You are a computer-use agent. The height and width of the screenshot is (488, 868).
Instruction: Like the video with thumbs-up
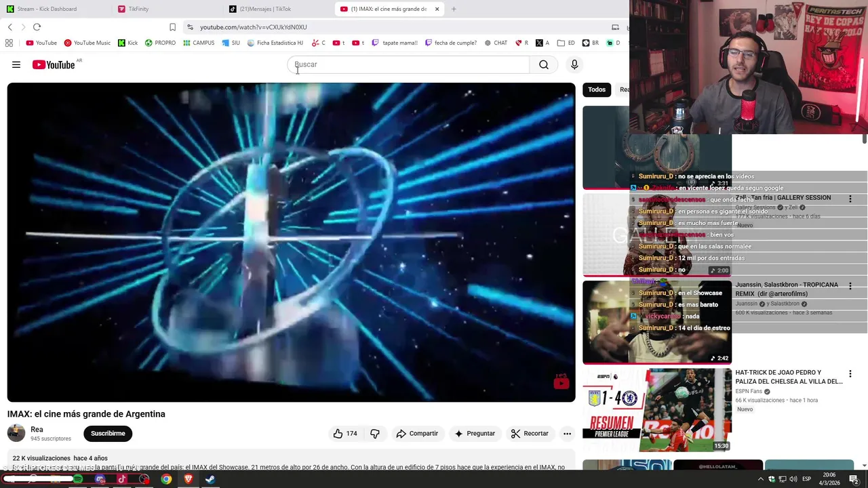click(346, 433)
